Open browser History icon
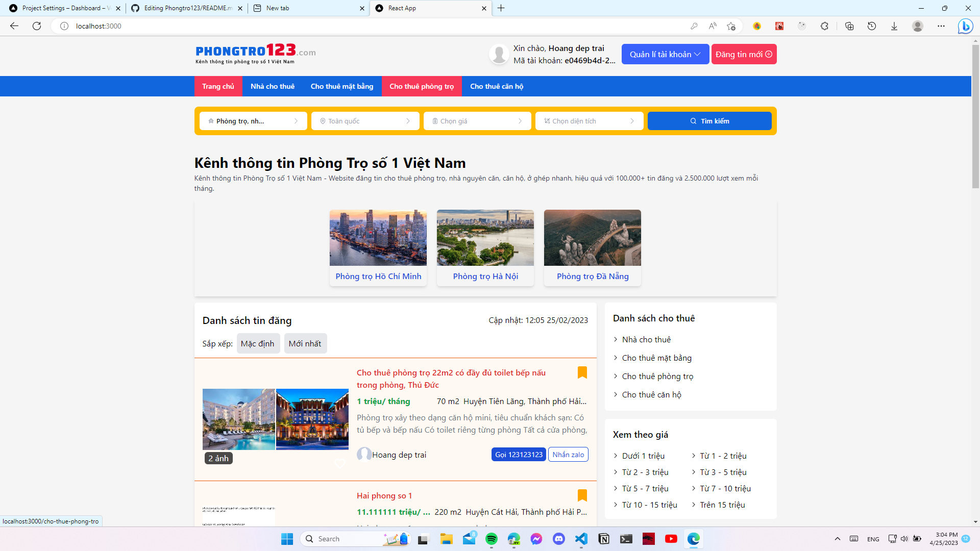 [872, 26]
